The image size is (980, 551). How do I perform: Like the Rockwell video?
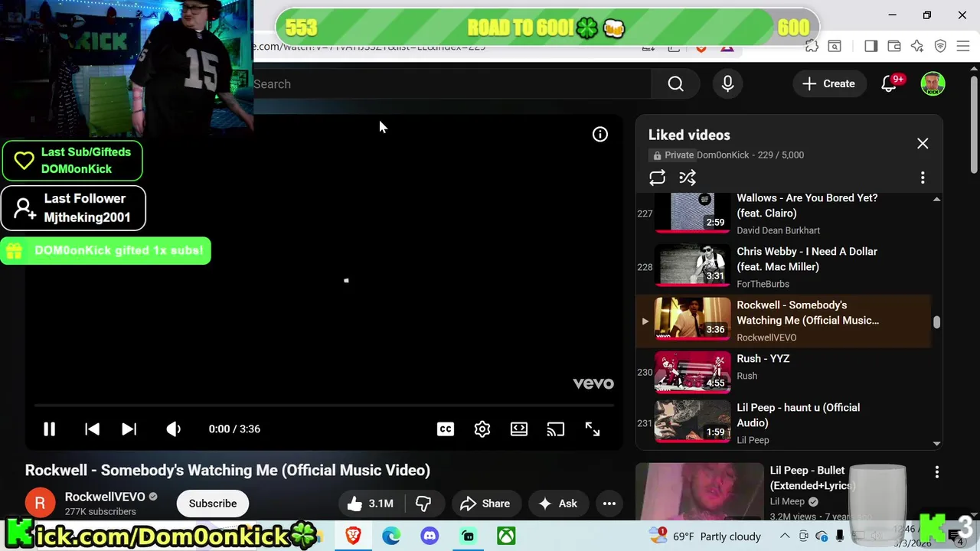(x=370, y=504)
